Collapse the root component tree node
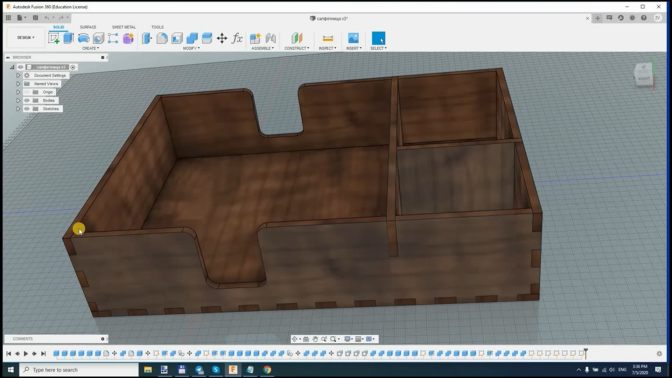Screen dimensions: 672x378 point(12,67)
